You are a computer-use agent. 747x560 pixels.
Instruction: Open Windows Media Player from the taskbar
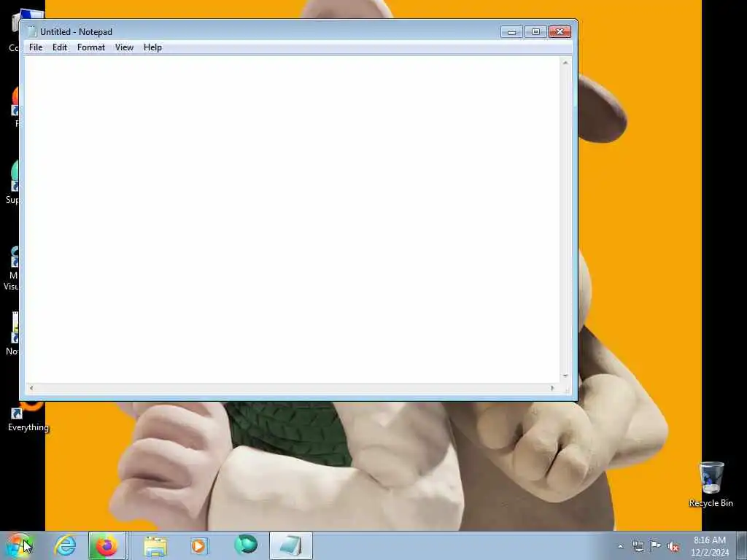pyautogui.click(x=199, y=545)
